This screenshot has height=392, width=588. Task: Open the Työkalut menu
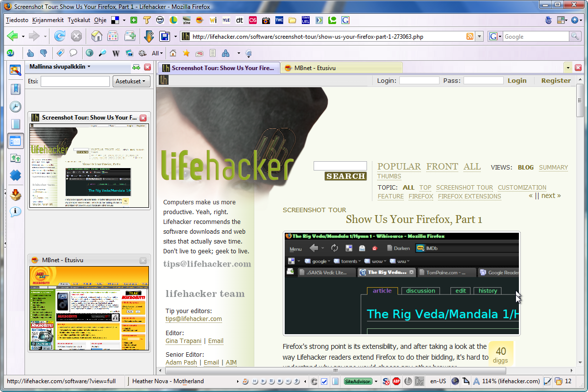79,20
